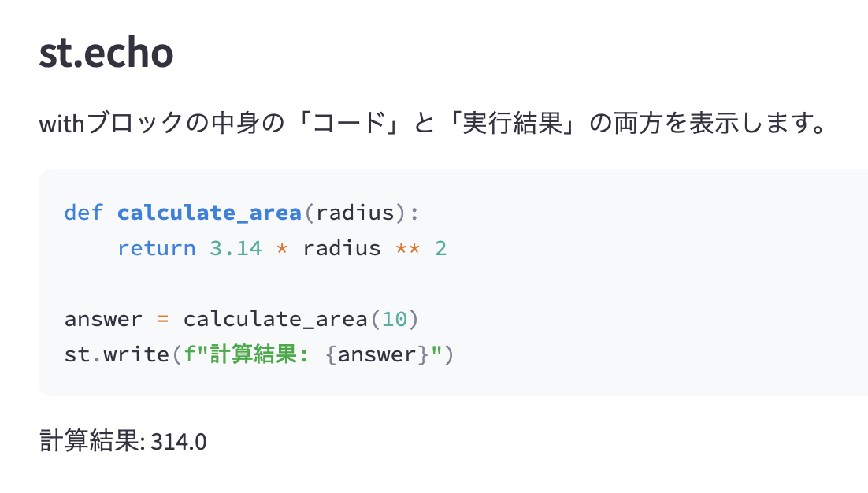Click the output result value 314.0
868x493 pixels.
179,442
